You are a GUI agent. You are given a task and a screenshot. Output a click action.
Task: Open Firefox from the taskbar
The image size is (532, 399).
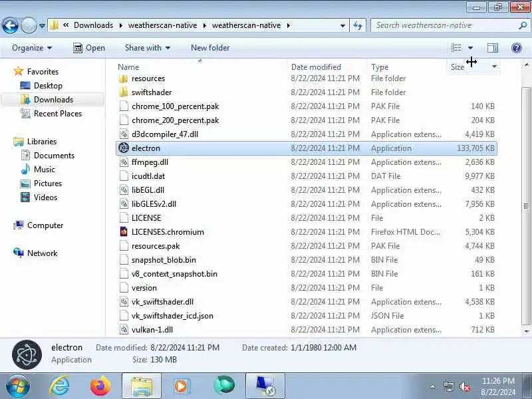(100, 386)
